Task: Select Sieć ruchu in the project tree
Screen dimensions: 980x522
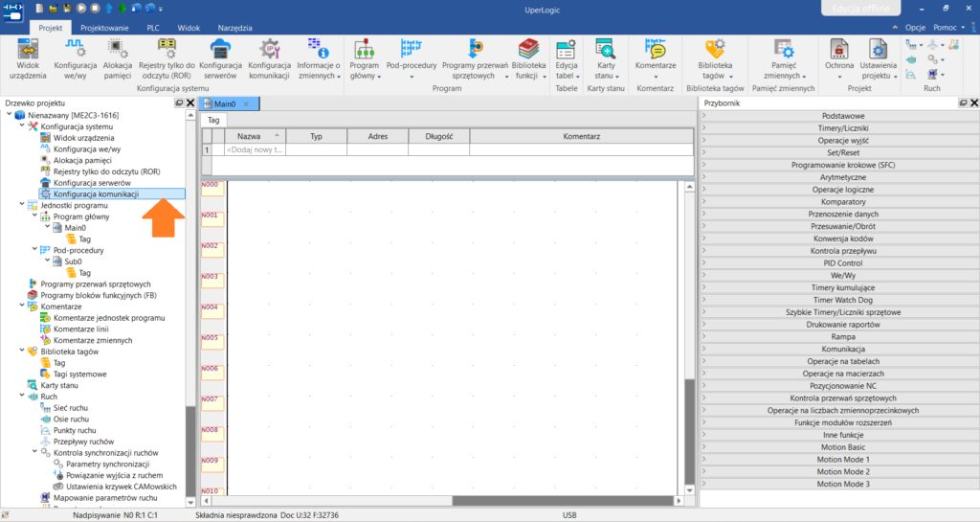Action: pyautogui.click(x=71, y=408)
